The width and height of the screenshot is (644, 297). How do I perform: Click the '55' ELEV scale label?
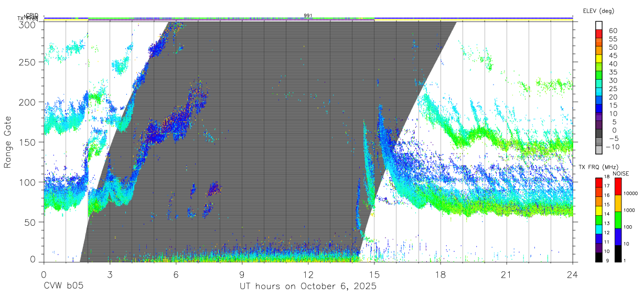(613, 39)
